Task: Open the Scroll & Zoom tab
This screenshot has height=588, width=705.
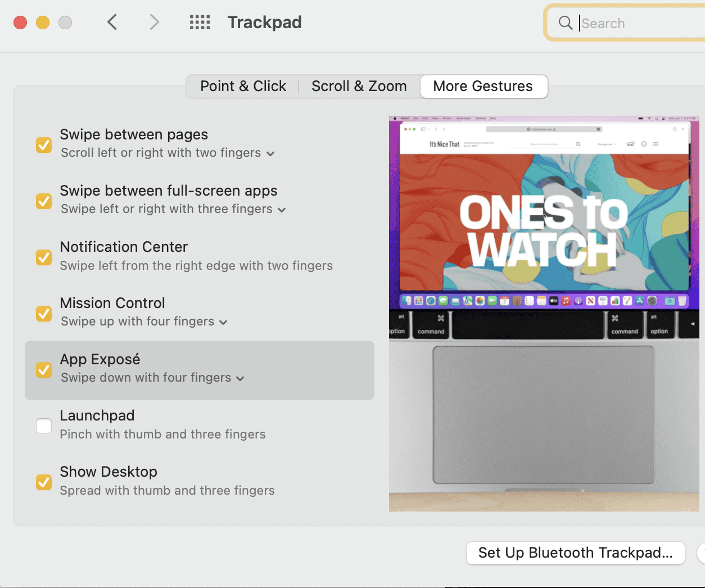Action: [x=359, y=87]
